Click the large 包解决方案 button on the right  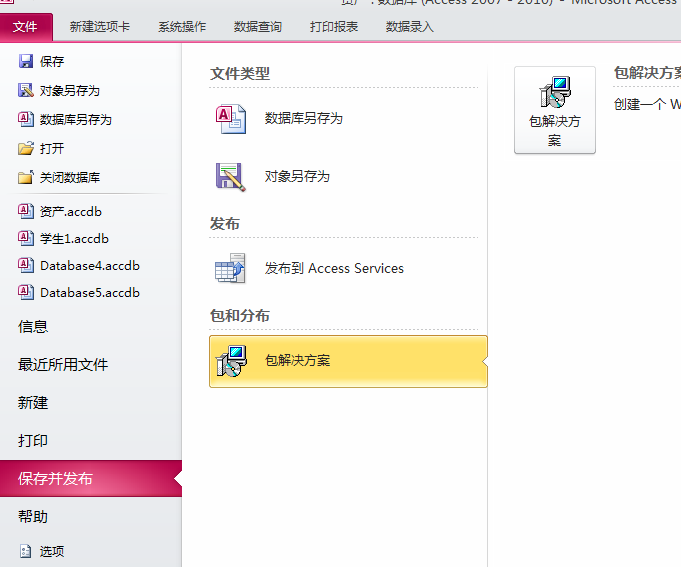pyautogui.click(x=555, y=110)
